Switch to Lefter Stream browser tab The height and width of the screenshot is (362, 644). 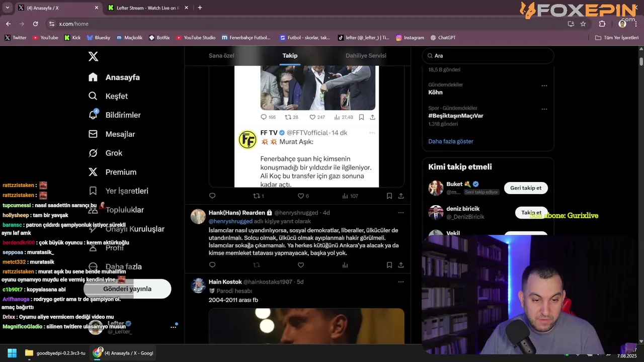pos(147,8)
